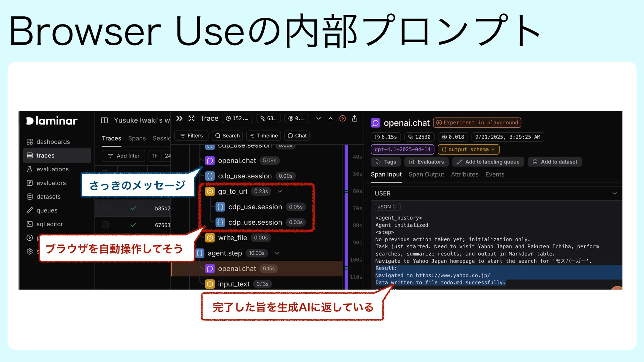Click the orange play icon in trace header
644x362 pixels.
point(342,118)
